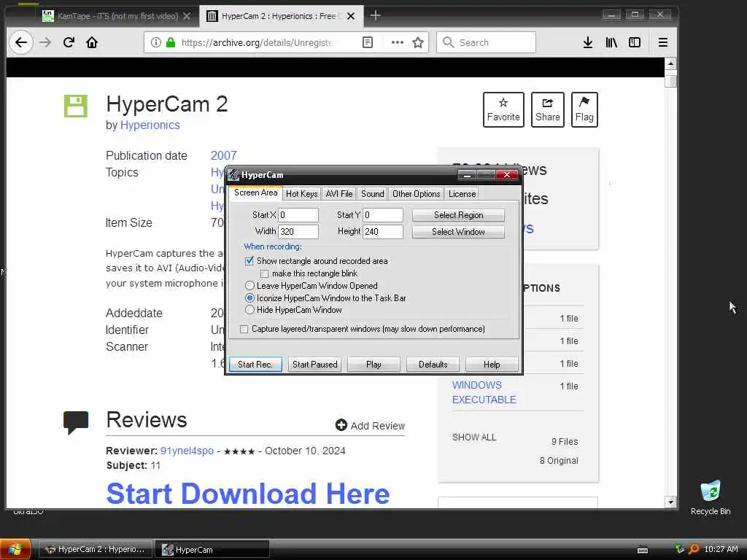This screenshot has width=747, height=560.
Task: Open the page actions three-dot menu
Action: pyautogui.click(x=398, y=42)
